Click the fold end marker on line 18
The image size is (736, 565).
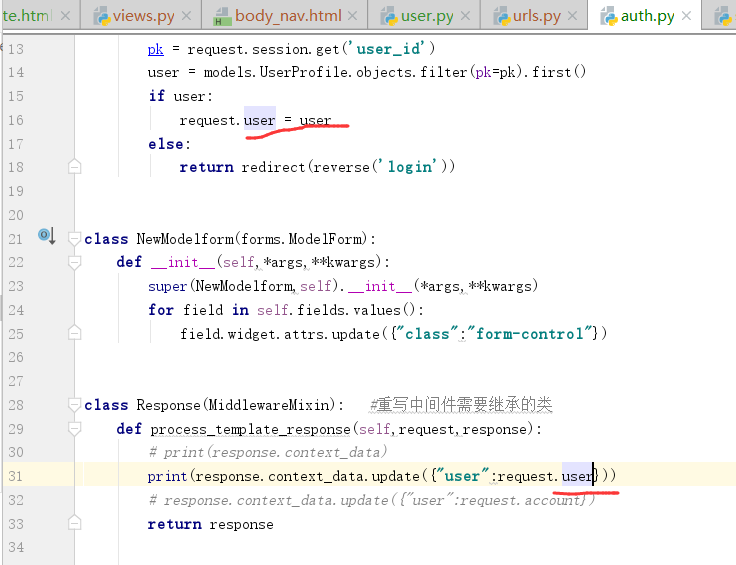[74, 167]
